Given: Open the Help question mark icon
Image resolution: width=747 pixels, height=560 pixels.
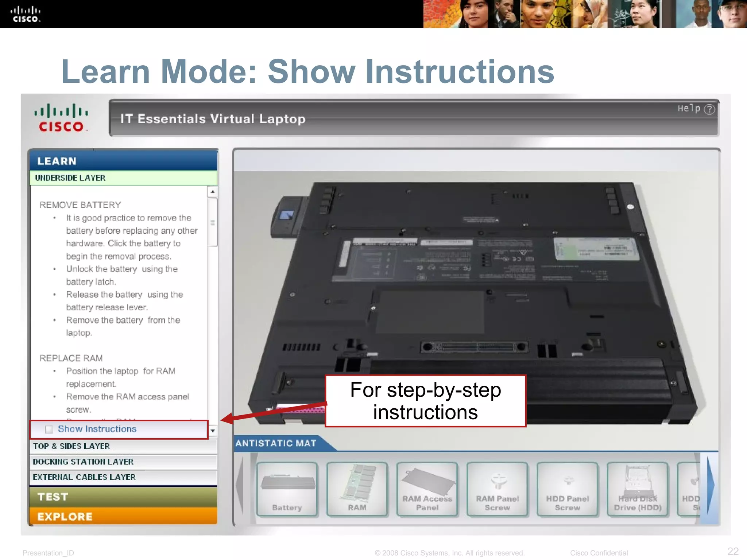Looking at the screenshot, I should [x=709, y=109].
